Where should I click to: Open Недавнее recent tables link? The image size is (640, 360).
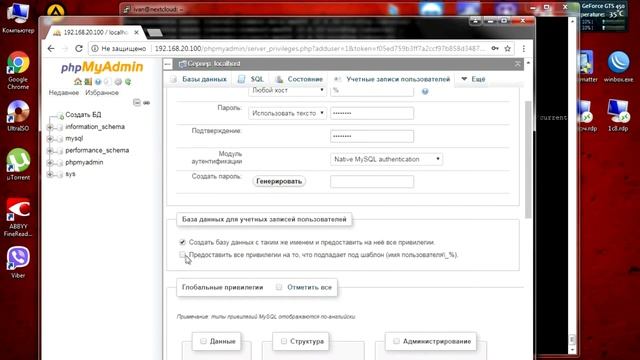pyautogui.click(x=64, y=93)
